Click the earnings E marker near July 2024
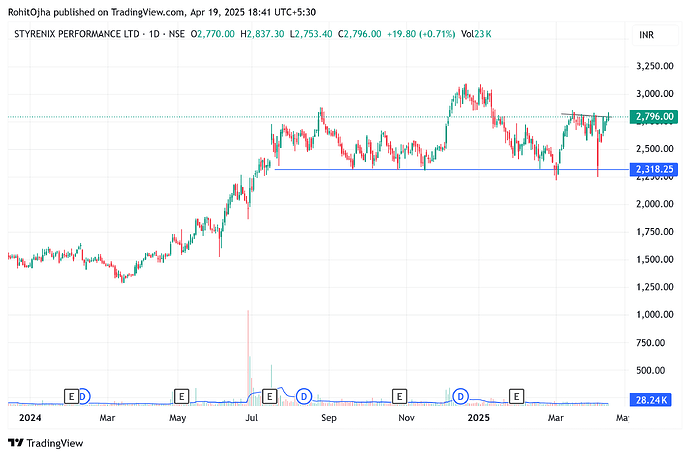 [x=269, y=397]
